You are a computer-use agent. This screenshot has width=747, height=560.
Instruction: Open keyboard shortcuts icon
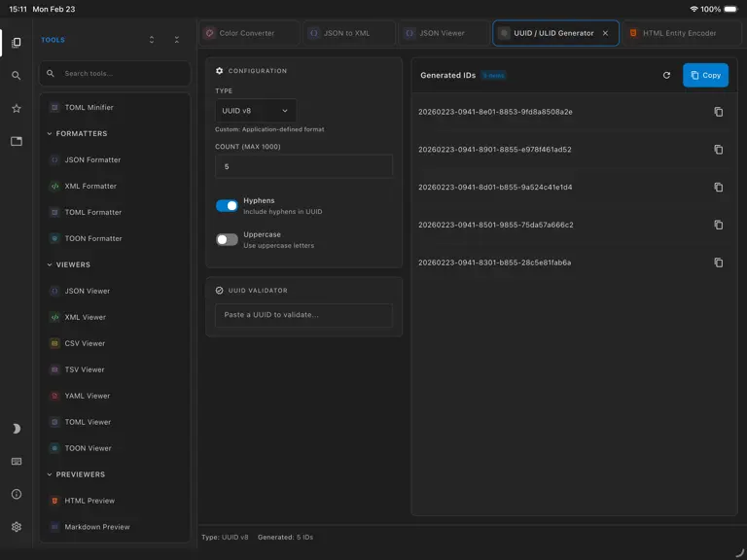pos(17,462)
